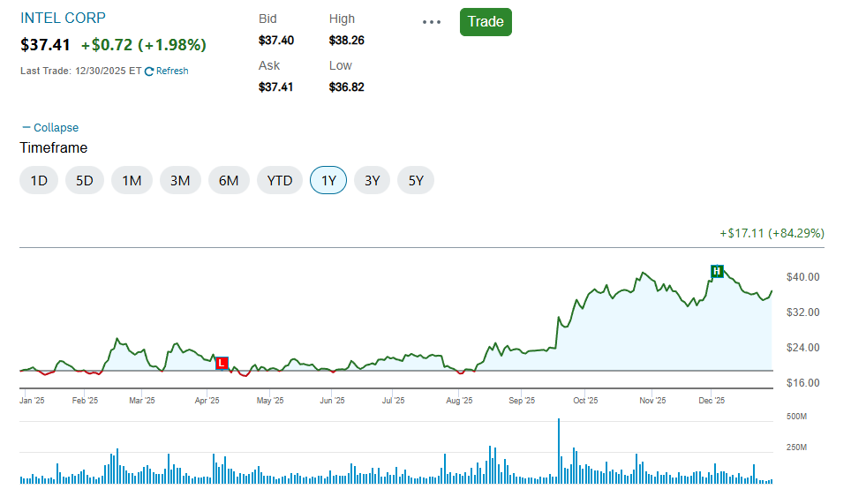This screenshot has height=504, width=851.
Task: Click the Timeframe heading
Action: click(54, 147)
